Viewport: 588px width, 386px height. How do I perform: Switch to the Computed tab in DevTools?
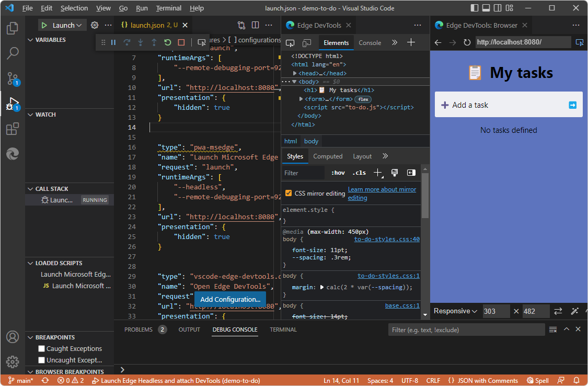pos(328,156)
